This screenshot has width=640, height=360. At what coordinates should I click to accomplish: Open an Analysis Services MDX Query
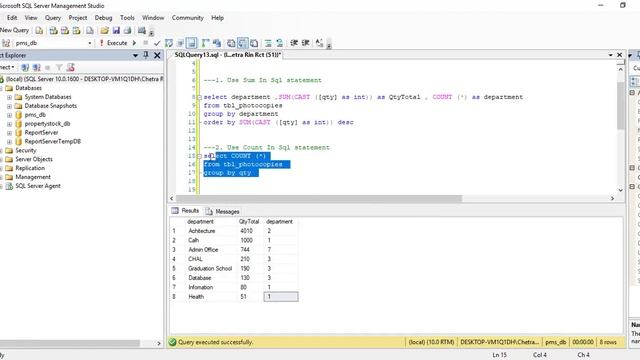pos(53,31)
